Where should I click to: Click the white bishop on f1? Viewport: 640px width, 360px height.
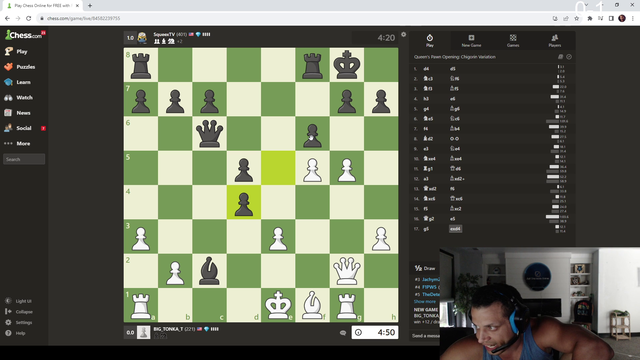(x=312, y=305)
